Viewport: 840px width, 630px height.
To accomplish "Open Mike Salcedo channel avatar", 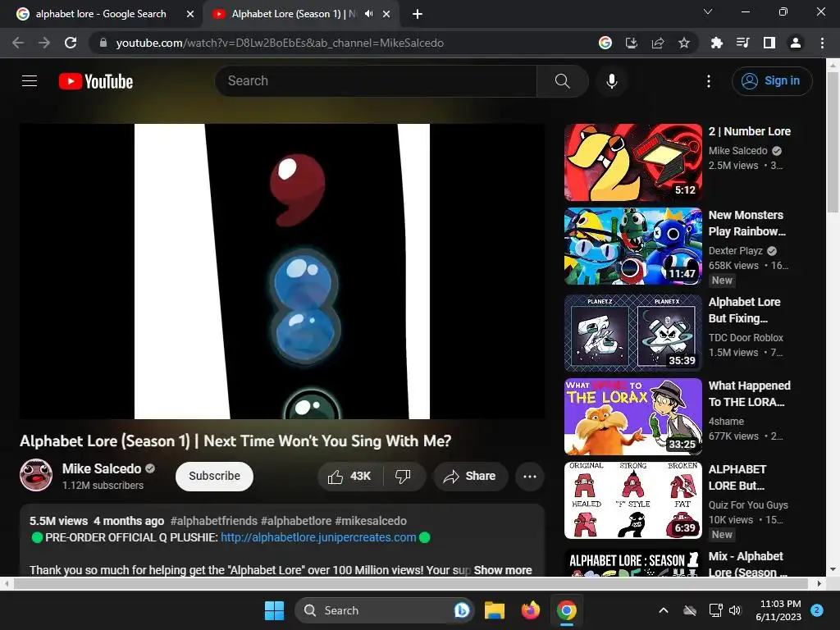I will (x=36, y=475).
